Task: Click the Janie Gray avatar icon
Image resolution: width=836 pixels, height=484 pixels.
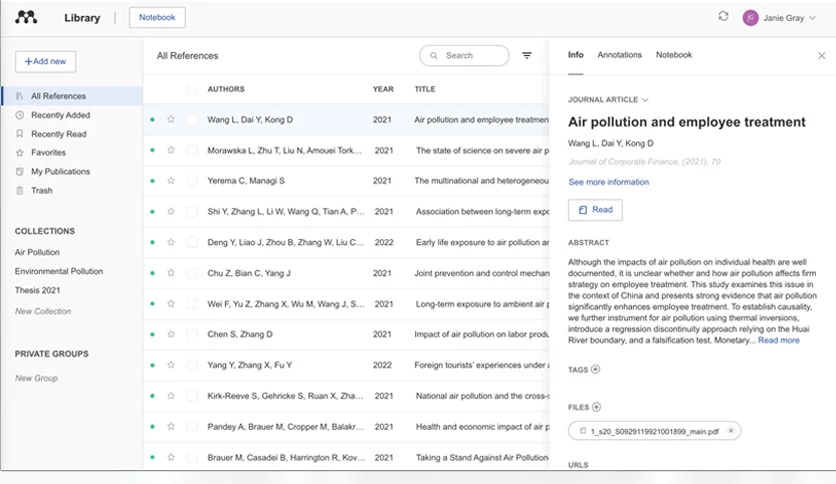Action: pos(750,18)
